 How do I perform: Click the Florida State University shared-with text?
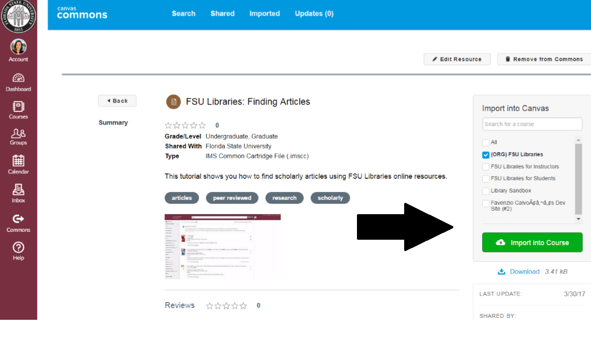coord(238,146)
